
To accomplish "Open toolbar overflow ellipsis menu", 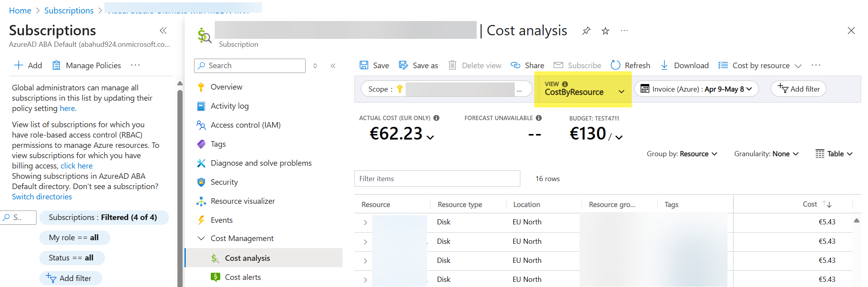I will click(x=816, y=65).
